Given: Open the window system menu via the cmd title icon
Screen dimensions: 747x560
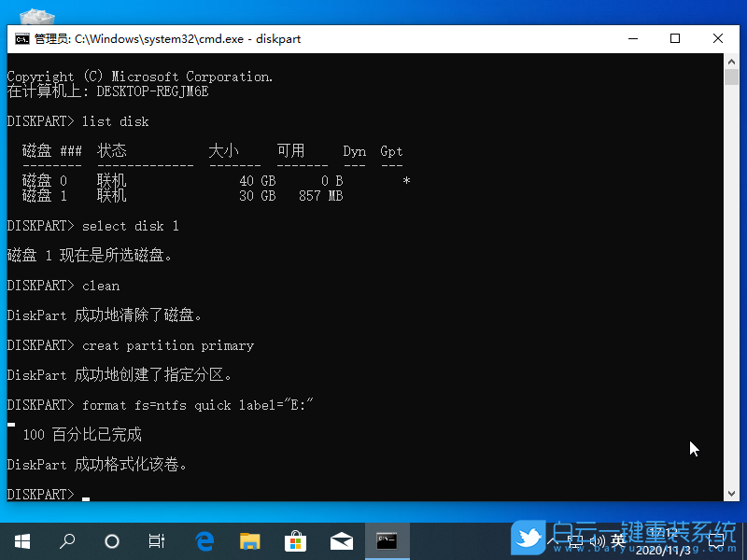Looking at the screenshot, I should (x=21, y=39).
